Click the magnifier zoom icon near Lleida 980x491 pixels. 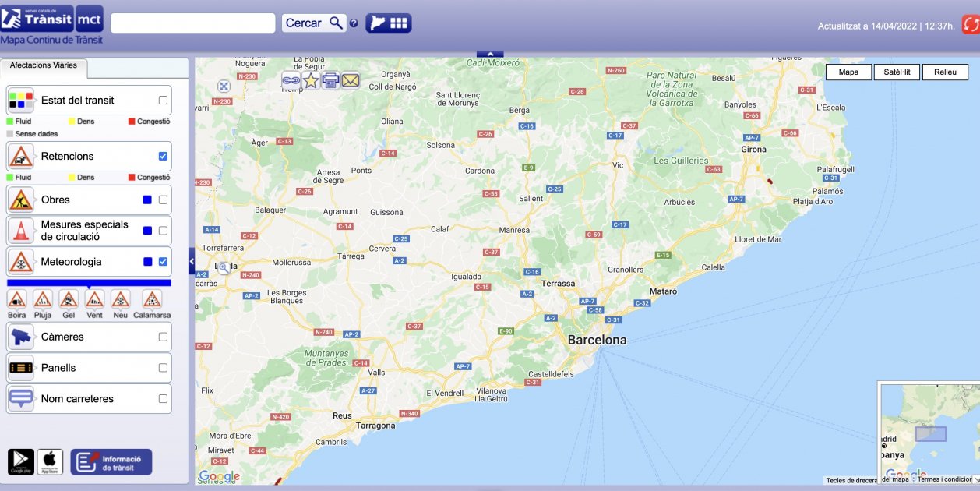coord(224,268)
